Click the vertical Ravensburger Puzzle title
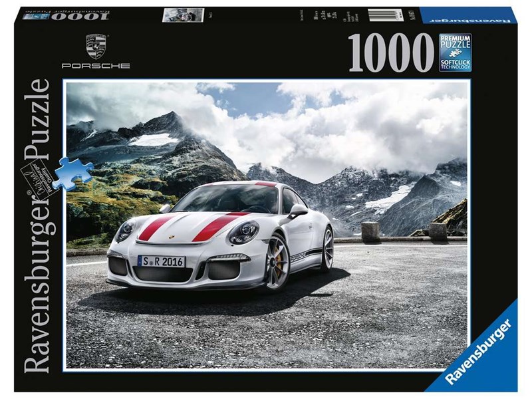Viewport: 532px width, 399px height. [37, 225]
